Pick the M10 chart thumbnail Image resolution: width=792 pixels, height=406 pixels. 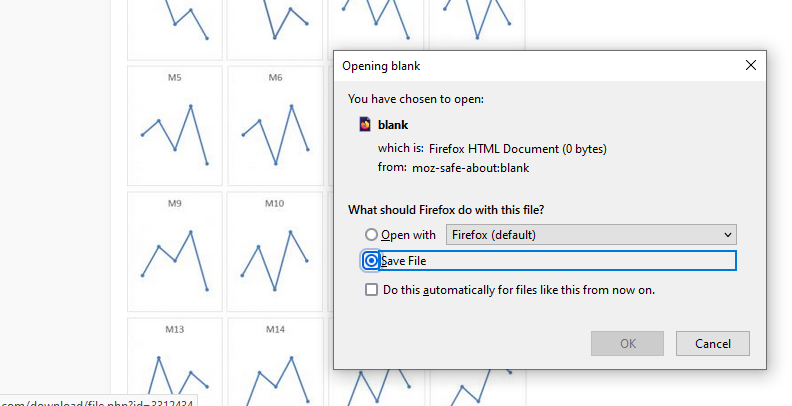pyautogui.click(x=275, y=251)
